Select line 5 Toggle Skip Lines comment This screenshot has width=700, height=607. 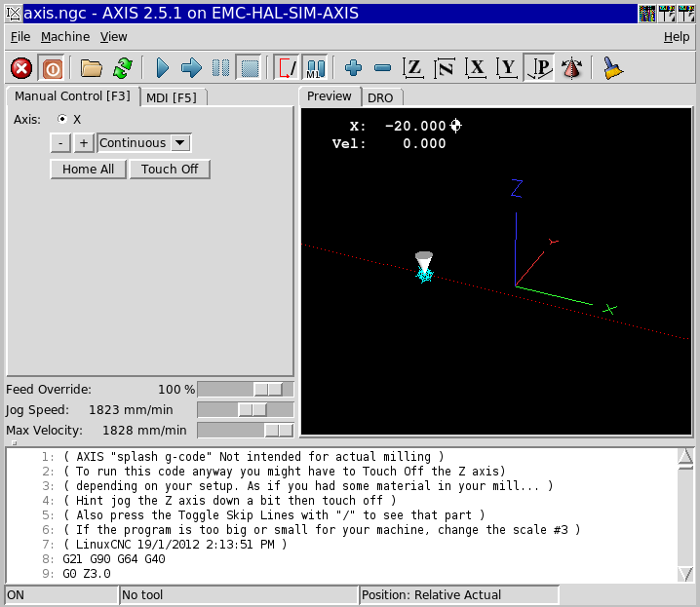click(x=274, y=515)
